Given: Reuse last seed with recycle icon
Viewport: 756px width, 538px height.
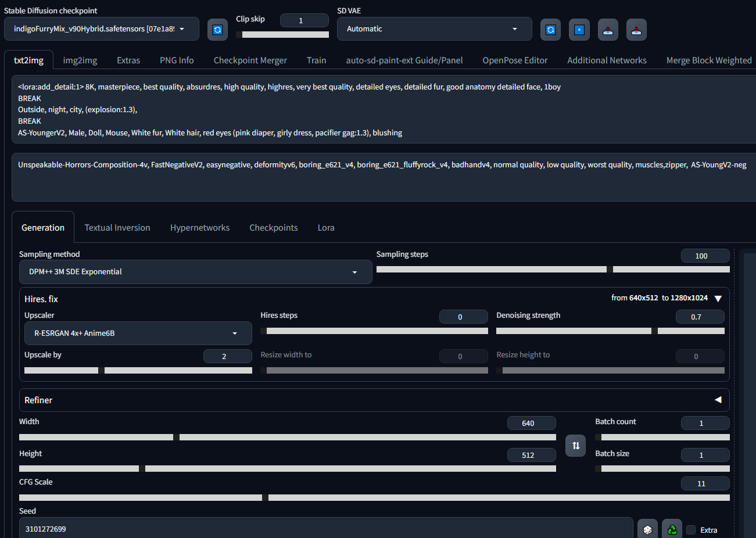Looking at the screenshot, I should pos(672,529).
